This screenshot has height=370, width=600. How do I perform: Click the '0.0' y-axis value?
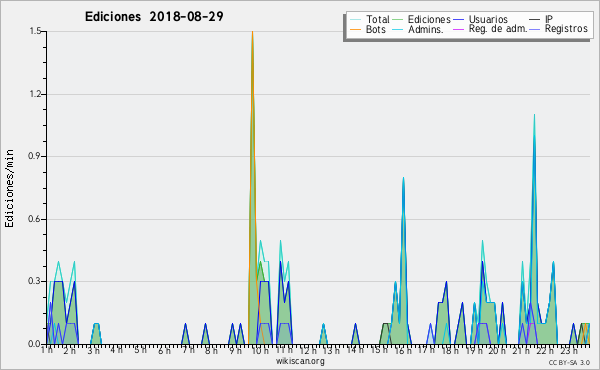tap(35, 344)
